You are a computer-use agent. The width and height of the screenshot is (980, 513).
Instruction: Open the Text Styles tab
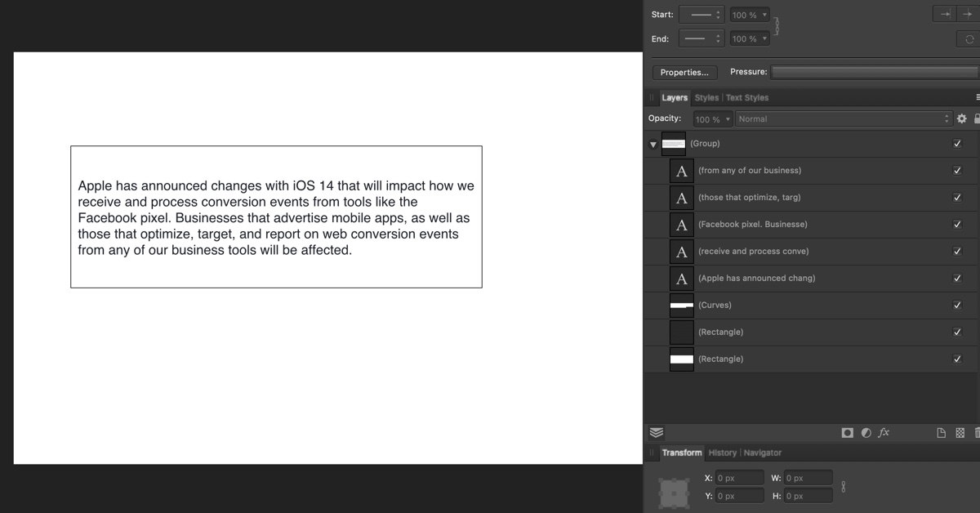[747, 98]
